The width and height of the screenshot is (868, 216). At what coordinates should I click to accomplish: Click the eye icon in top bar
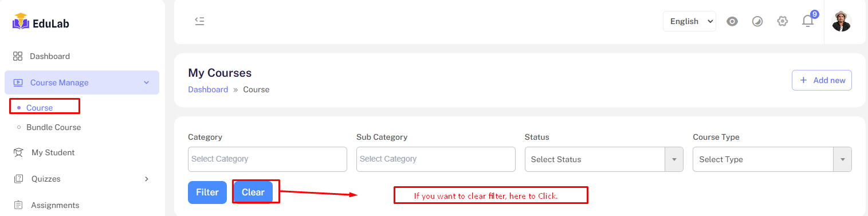(x=732, y=21)
